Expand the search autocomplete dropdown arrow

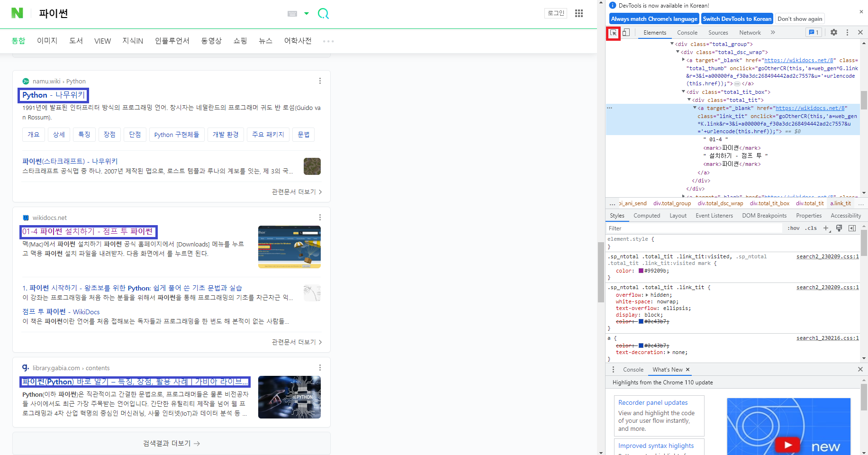click(x=307, y=14)
